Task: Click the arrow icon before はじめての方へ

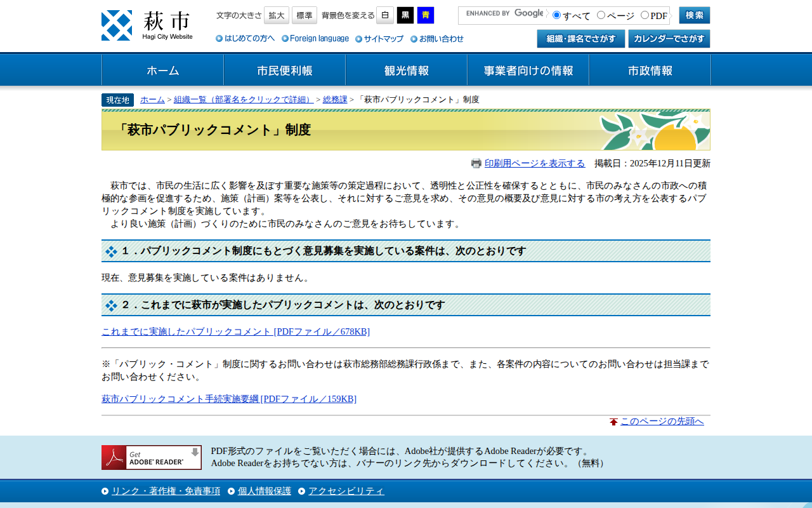Action: (218, 39)
